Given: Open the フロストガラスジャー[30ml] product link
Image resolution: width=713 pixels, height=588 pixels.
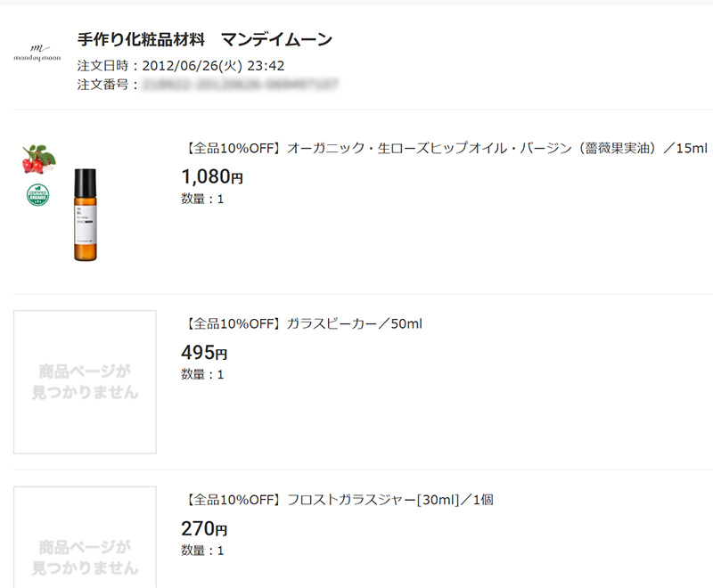Looking at the screenshot, I should [337, 499].
